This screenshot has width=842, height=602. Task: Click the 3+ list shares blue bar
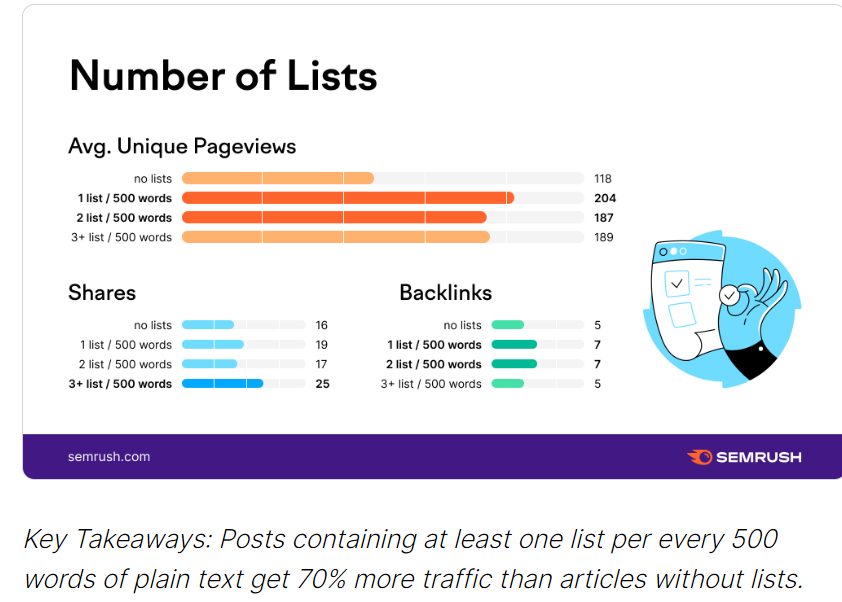[222, 383]
